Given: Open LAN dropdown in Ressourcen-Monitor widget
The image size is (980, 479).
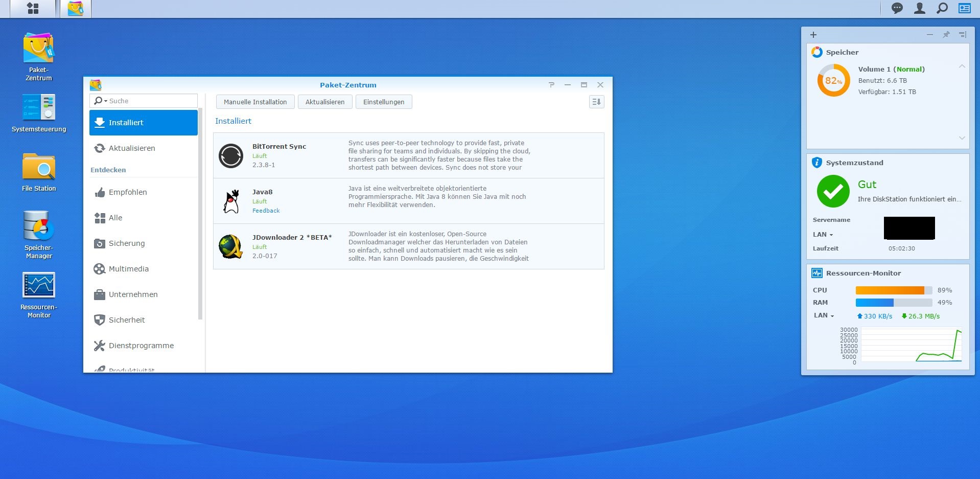Looking at the screenshot, I should tap(824, 315).
